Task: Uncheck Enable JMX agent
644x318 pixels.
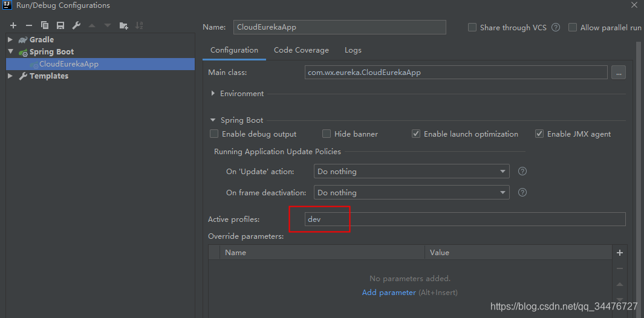Action: 539,134
